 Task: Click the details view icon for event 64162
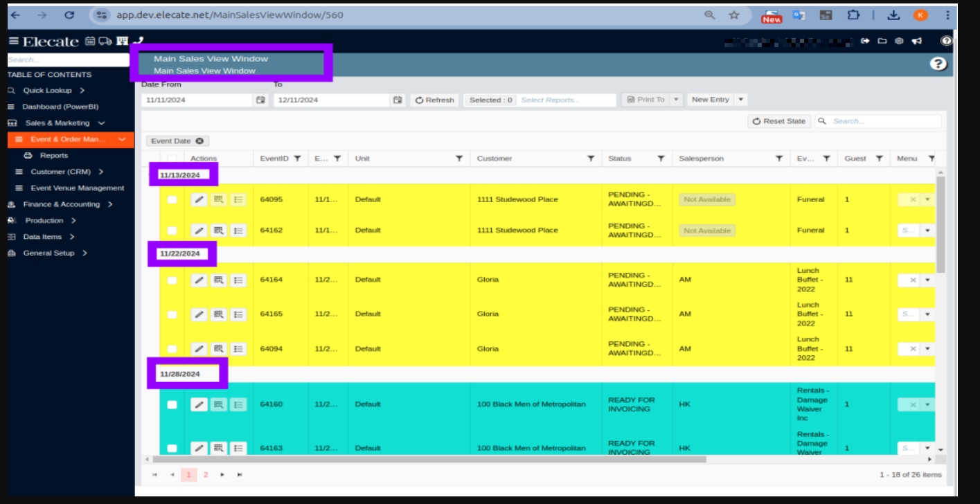[218, 231]
